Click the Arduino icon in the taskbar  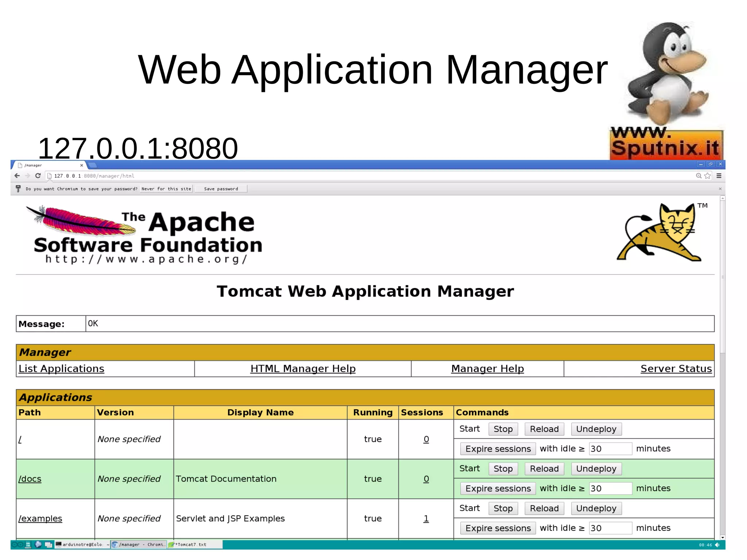[18, 545]
